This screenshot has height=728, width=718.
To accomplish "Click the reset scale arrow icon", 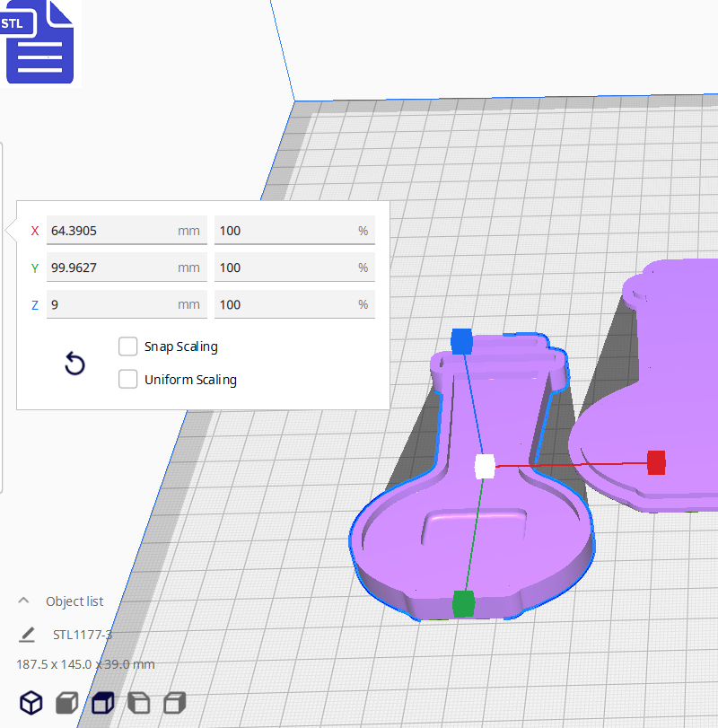I will point(75,364).
